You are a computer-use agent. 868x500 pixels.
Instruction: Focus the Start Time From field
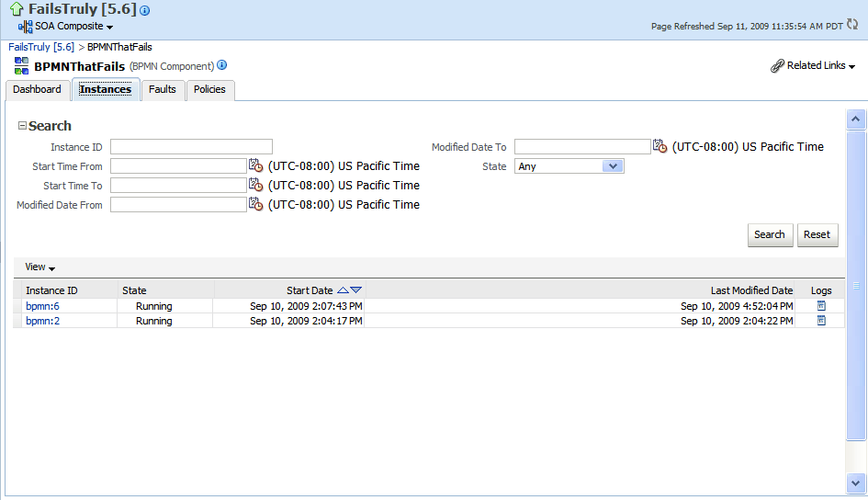click(178, 166)
